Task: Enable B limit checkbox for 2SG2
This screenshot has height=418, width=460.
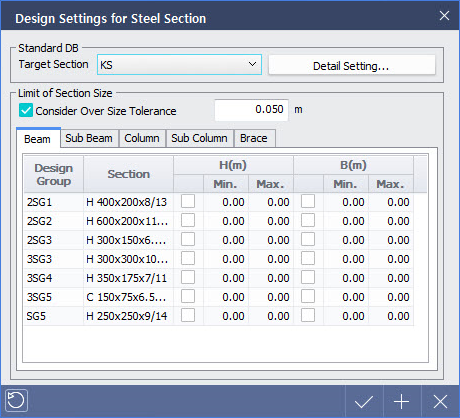Action: pos(308,220)
